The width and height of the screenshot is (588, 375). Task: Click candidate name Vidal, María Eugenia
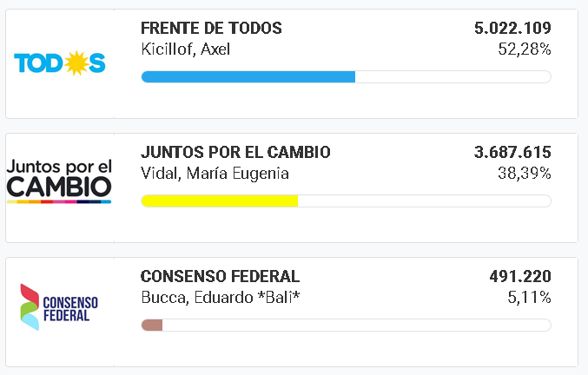pyautogui.click(x=215, y=173)
